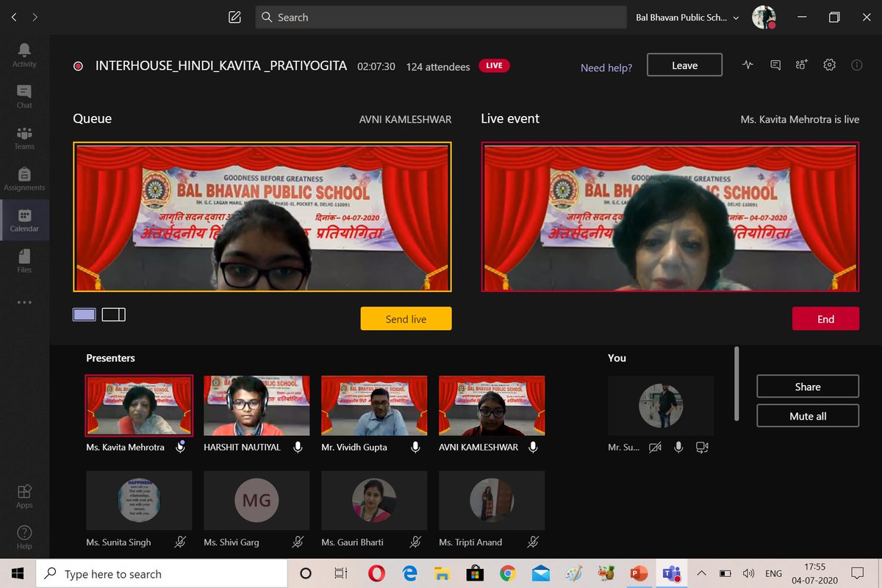The width and height of the screenshot is (882, 588).
Task: Open Activity in the Teams sidebar
Action: (x=24, y=54)
